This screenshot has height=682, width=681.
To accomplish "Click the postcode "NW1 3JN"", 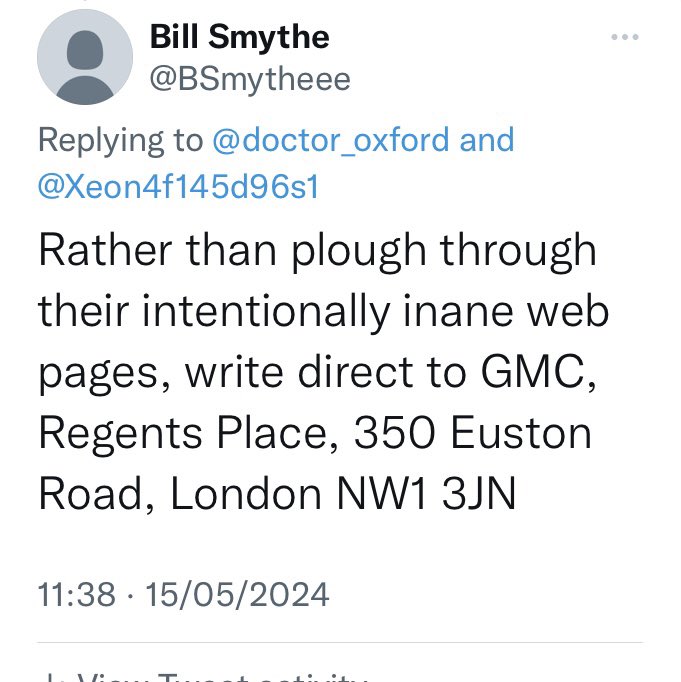I will pos(426,493).
